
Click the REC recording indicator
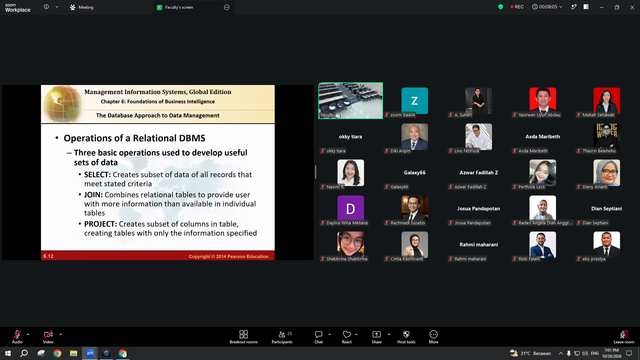point(517,7)
